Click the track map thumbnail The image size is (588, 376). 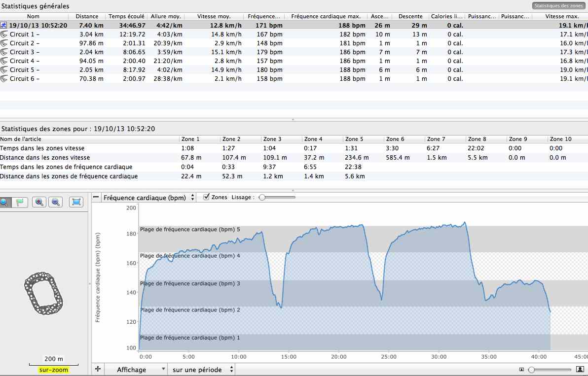point(43,295)
